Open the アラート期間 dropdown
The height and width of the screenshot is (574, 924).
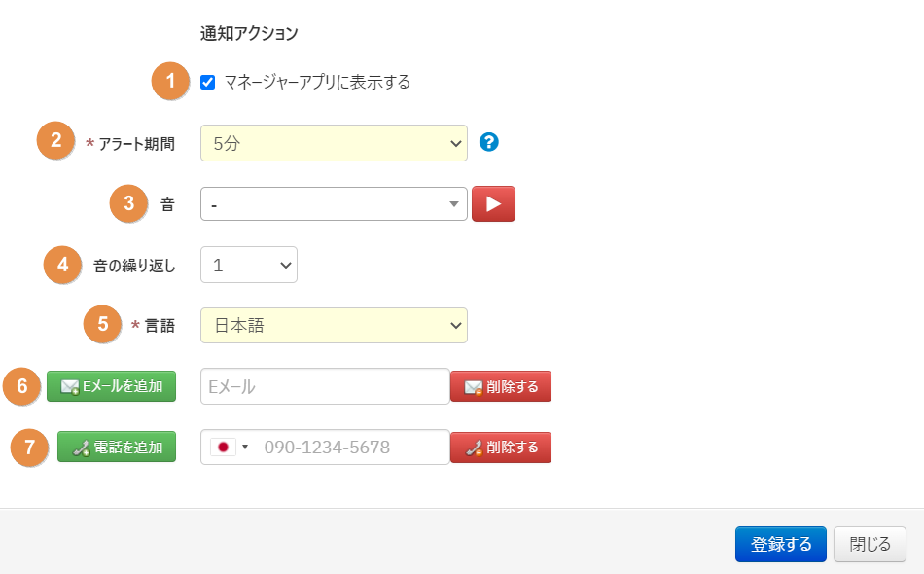point(334,143)
